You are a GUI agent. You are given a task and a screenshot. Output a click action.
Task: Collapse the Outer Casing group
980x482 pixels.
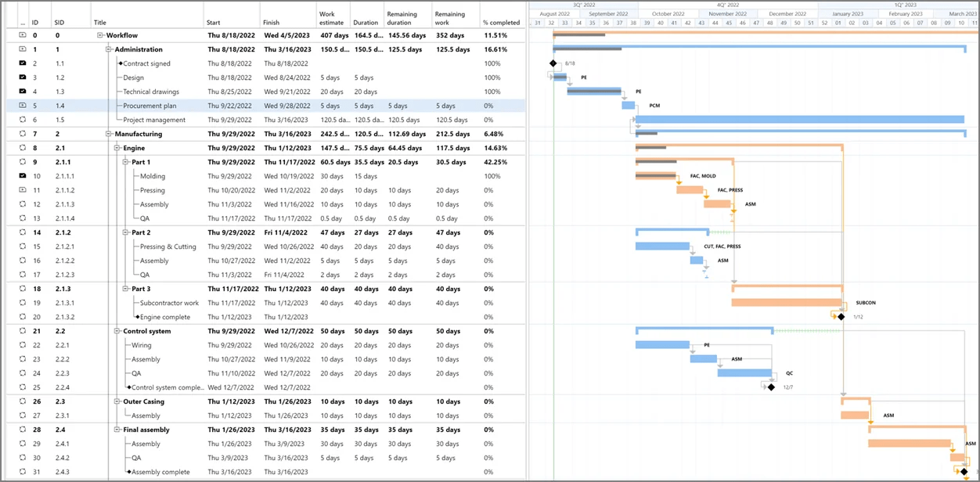click(x=117, y=401)
